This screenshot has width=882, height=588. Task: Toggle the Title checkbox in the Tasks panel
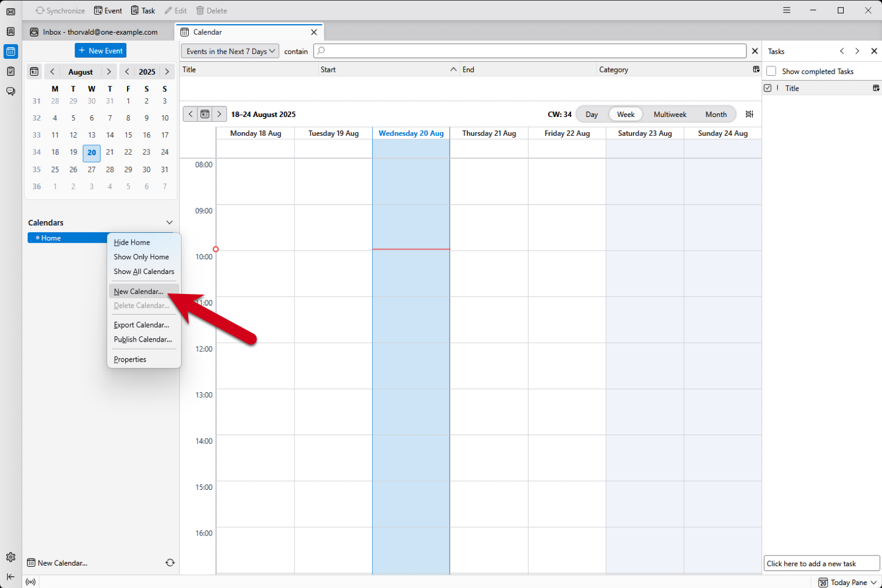tap(769, 88)
